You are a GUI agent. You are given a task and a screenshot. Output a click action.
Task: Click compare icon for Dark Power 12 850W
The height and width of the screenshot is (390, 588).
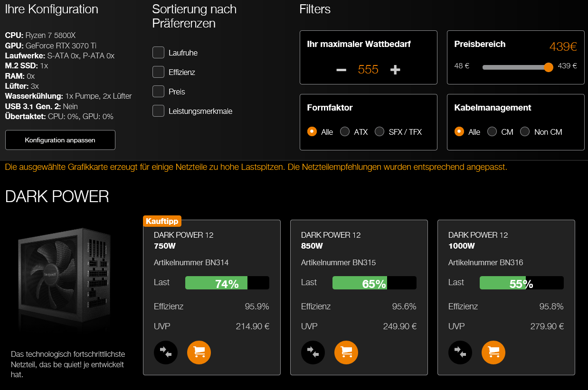313,352
